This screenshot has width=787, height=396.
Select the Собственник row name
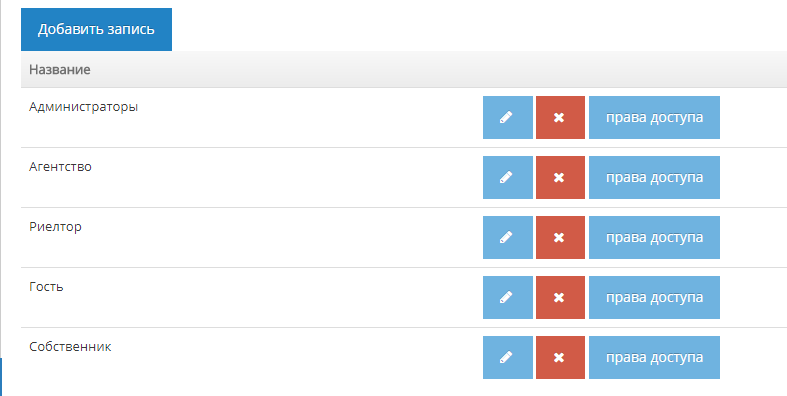pyautogui.click(x=70, y=347)
